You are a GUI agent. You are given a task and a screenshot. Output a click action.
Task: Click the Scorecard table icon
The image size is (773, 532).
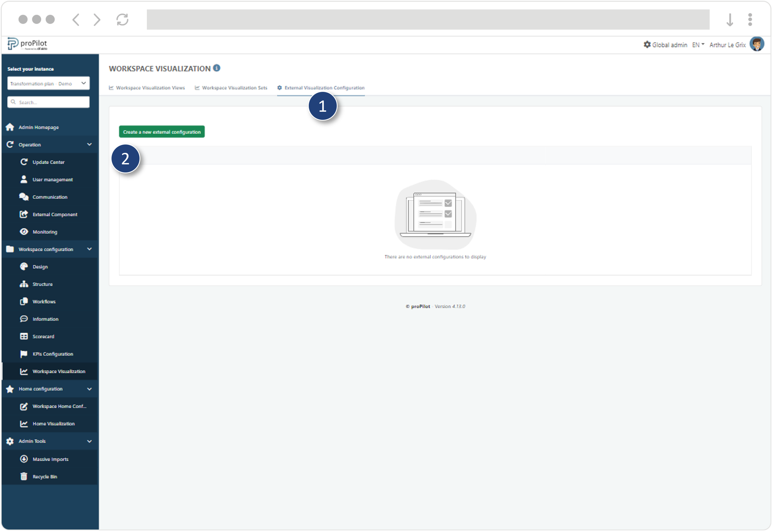click(24, 336)
